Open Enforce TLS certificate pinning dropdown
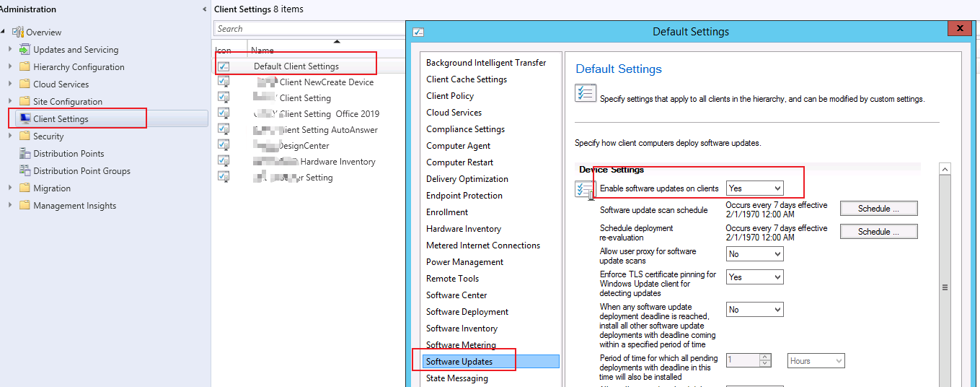The image size is (980, 387). tap(754, 277)
